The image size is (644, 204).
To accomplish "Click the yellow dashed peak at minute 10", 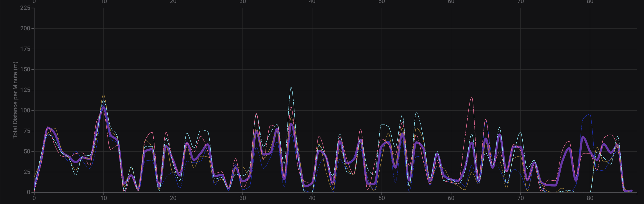I will click(103, 95).
